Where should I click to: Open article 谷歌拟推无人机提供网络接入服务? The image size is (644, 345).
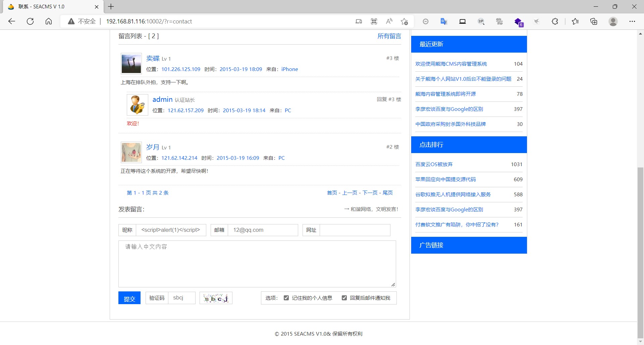click(453, 195)
